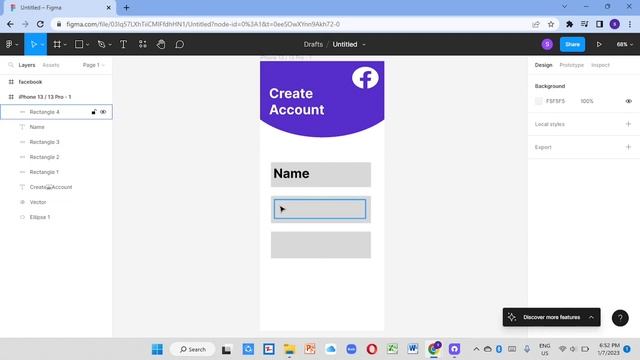Toggle background color visibility eye

(x=629, y=101)
